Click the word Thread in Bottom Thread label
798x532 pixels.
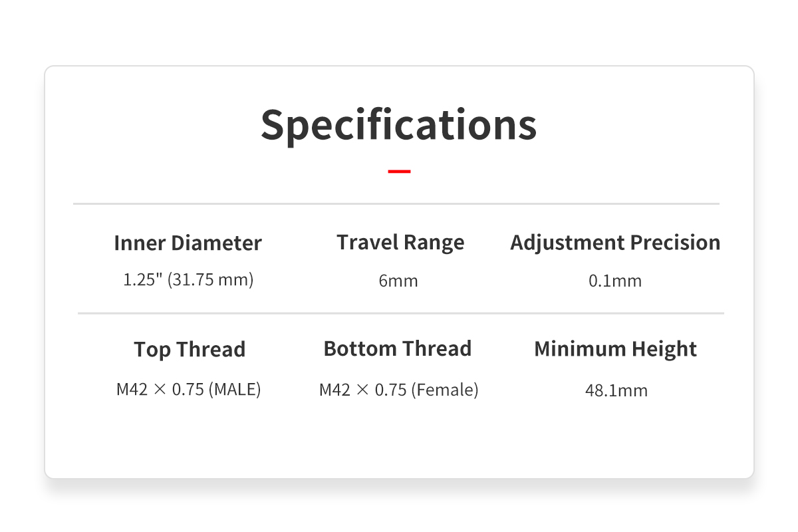coord(438,348)
